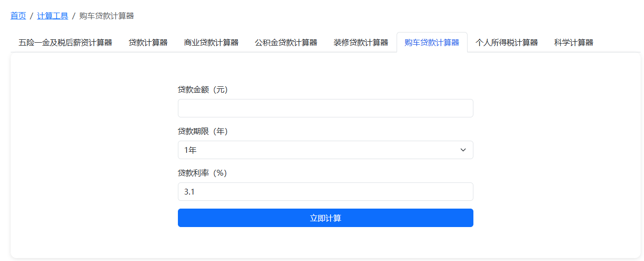This screenshot has width=644, height=261.
Task: Click 购车贷款计算器 breadcrumb text
Action: (106, 16)
